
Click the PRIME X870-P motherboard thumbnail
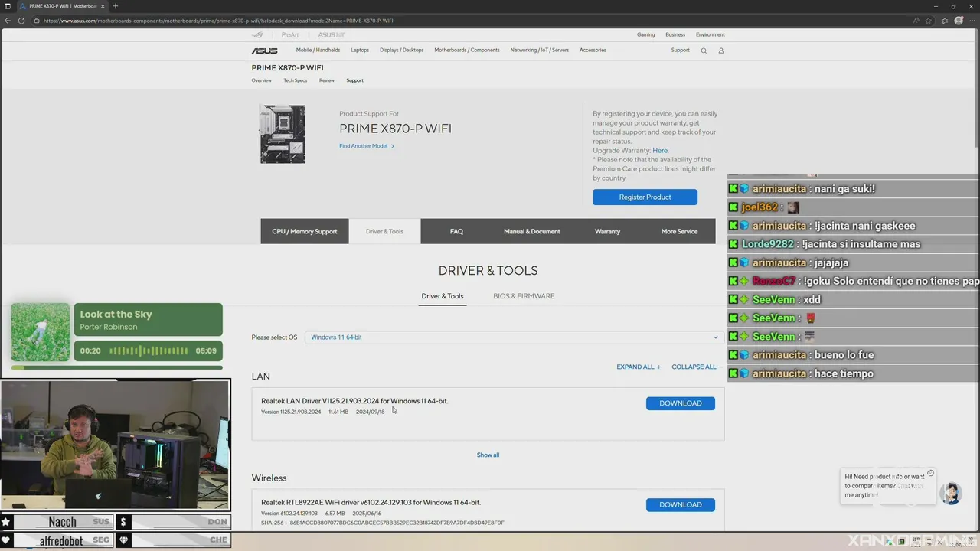point(283,134)
